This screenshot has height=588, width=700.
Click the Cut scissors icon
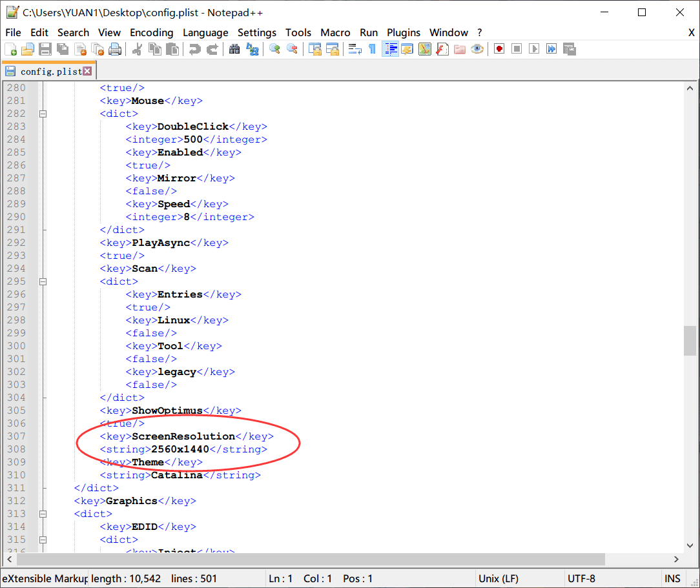click(137, 49)
